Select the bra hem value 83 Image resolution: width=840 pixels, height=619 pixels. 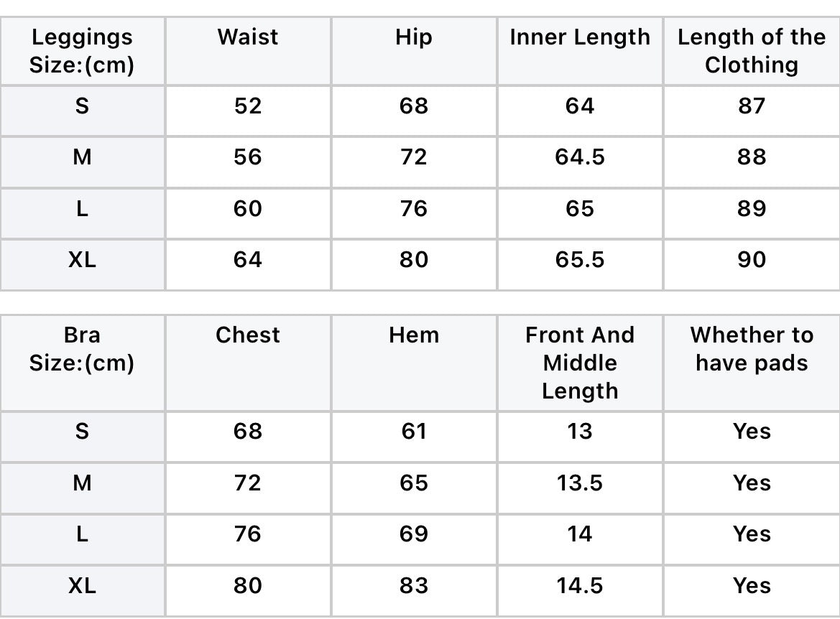click(414, 586)
